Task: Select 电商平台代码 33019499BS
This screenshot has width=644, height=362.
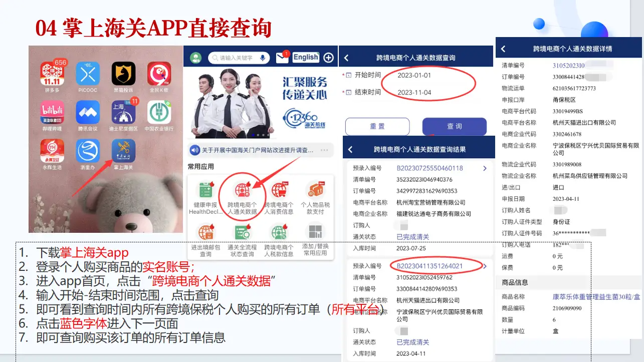Action: click(567, 111)
